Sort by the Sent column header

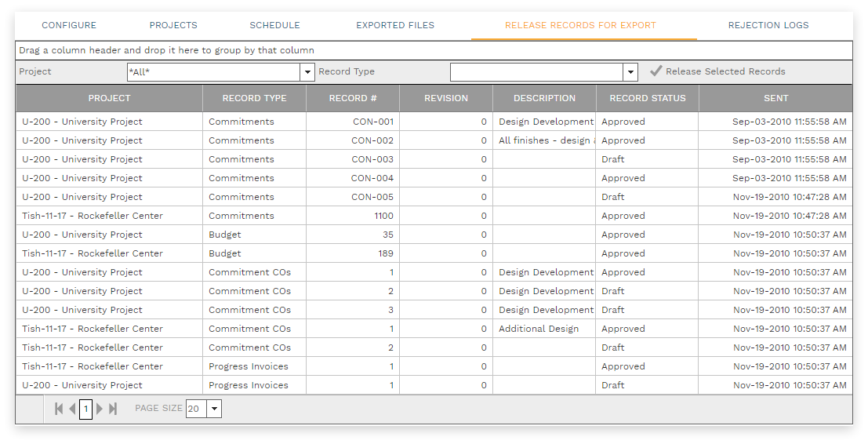point(775,98)
